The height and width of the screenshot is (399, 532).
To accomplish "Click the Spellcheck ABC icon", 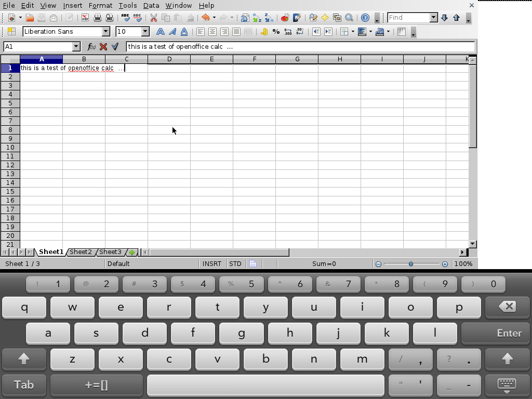I will 125,18.
